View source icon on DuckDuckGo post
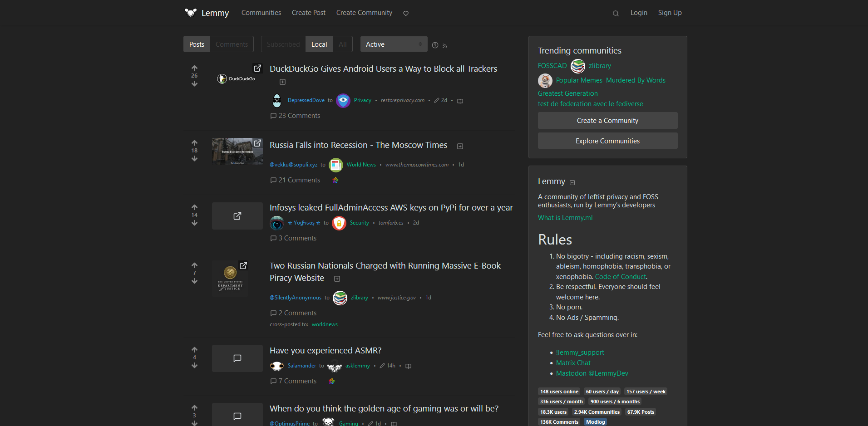Viewport: 868px width, 426px height. [x=460, y=101]
